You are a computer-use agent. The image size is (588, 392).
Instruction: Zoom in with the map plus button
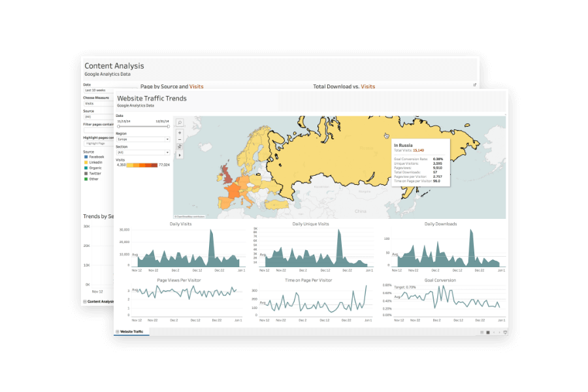click(180, 133)
